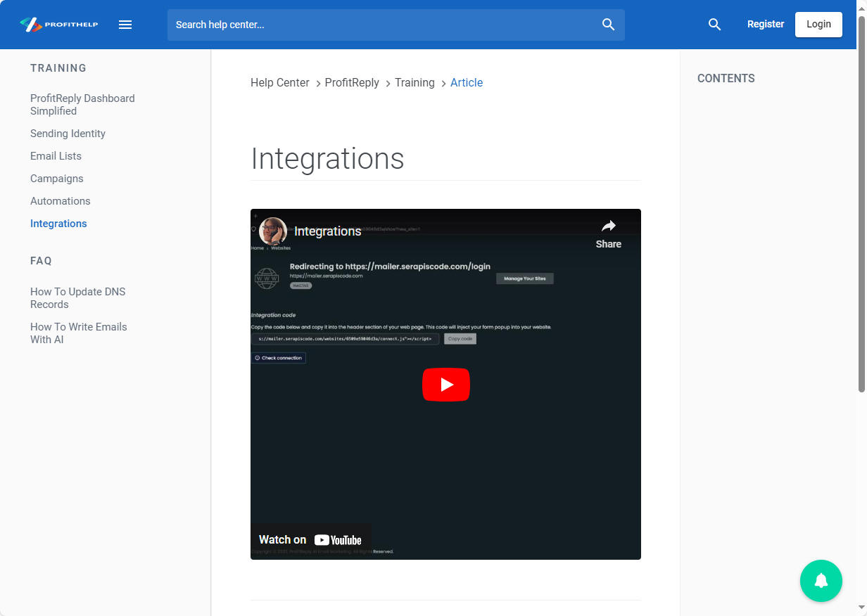Click the search bar magnifier icon

(609, 25)
